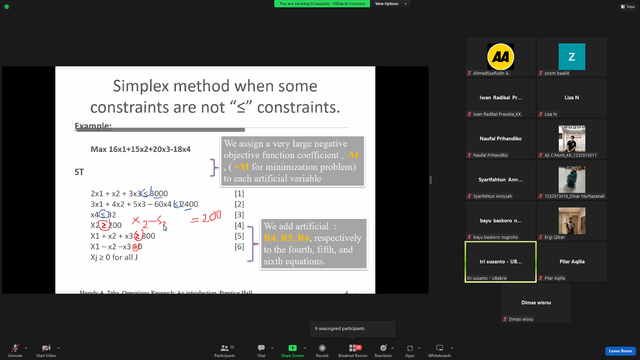Expand the arrow beside Whiteboards

coord(452,348)
